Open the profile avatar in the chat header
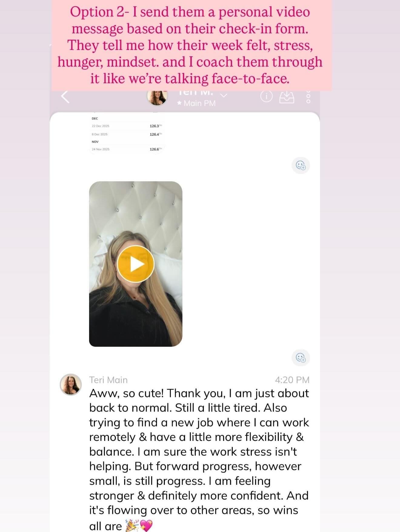 pyautogui.click(x=157, y=96)
